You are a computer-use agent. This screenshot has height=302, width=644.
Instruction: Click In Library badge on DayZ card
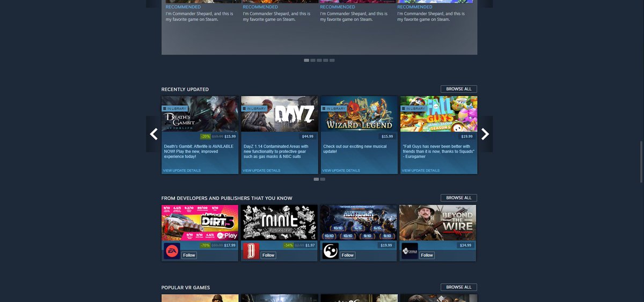point(254,108)
